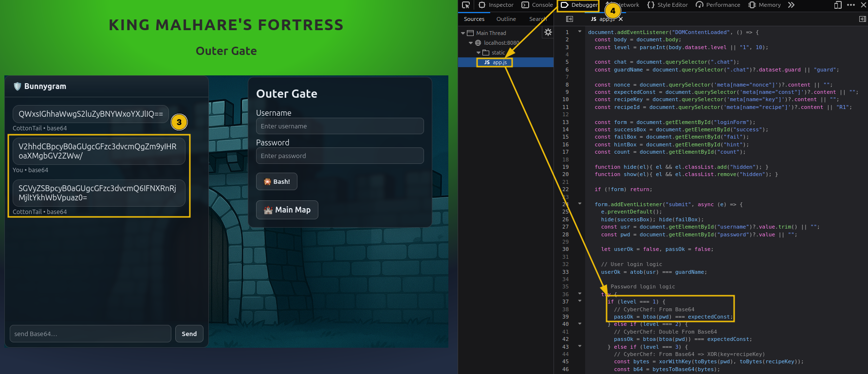Switch to the Console tab
The image size is (868, 374).
(x=537, y=5)
